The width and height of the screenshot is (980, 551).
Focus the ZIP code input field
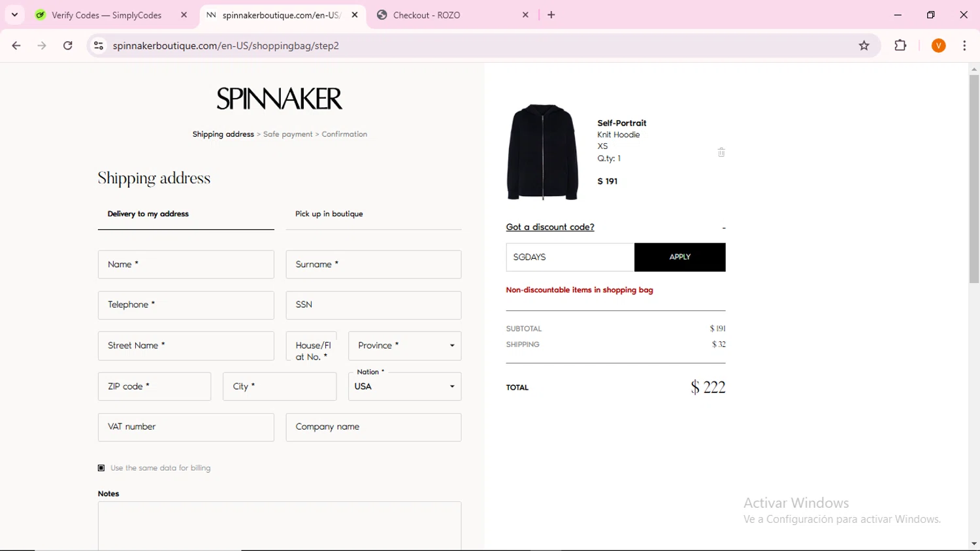tap(154, 386)
